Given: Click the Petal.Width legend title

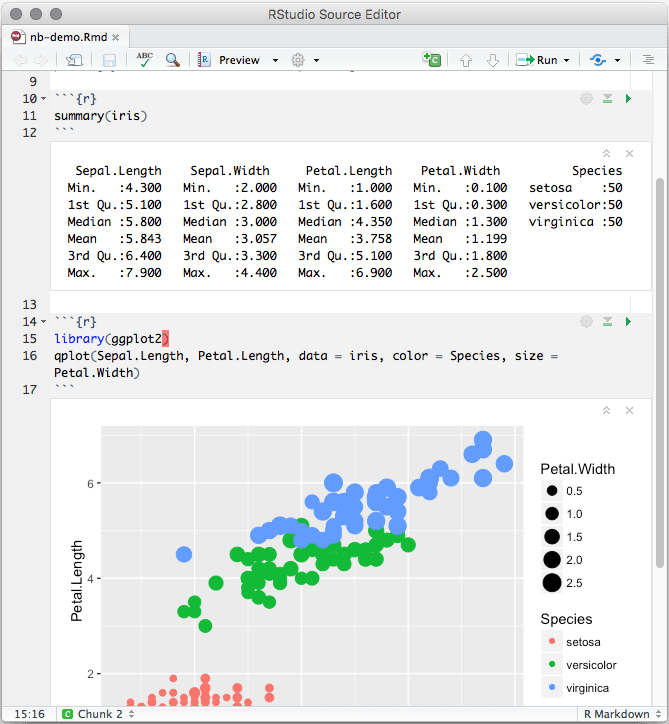Looking at the screenshot, I should pyautogui.click(x=578, y=469).
